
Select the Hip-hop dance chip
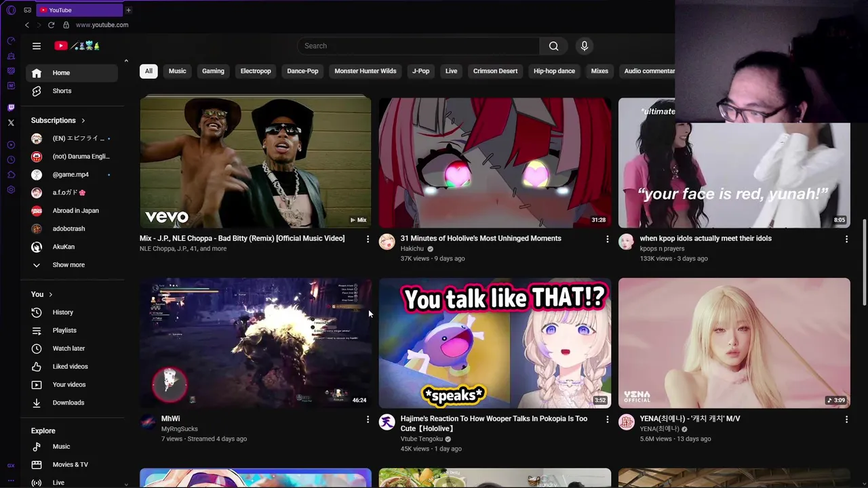click(x=554, y=71)
